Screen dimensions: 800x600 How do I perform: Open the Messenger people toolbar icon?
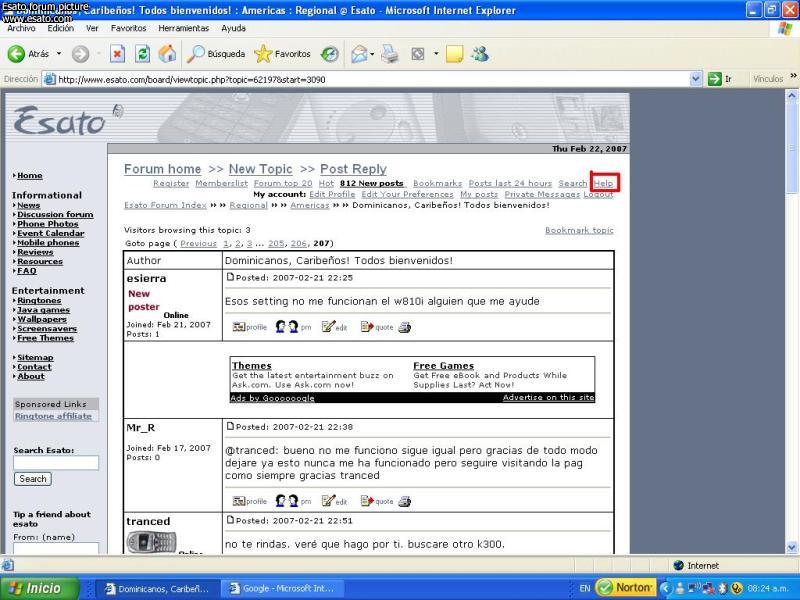coord(480,54)
